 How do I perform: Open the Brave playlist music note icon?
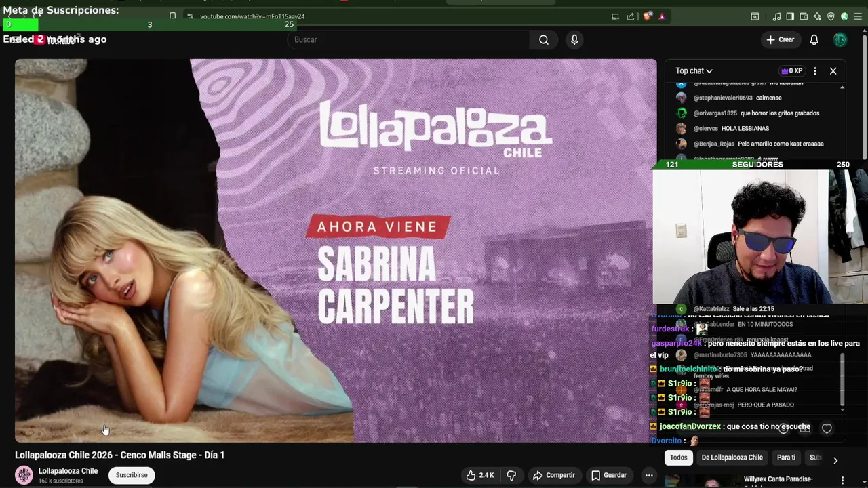point(777,16)
